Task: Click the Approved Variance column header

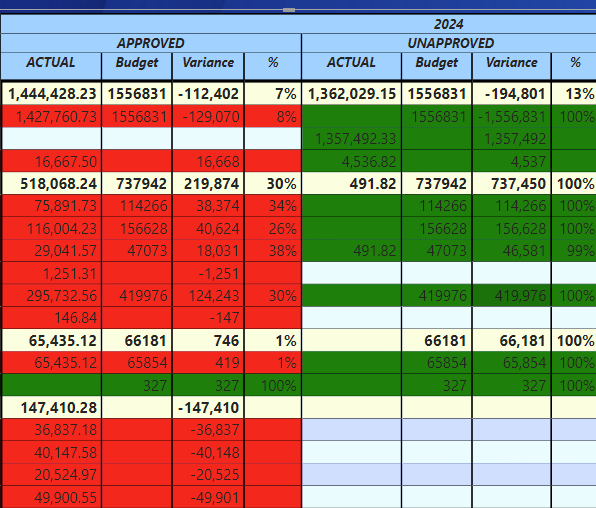Action: tap(208, 62)
